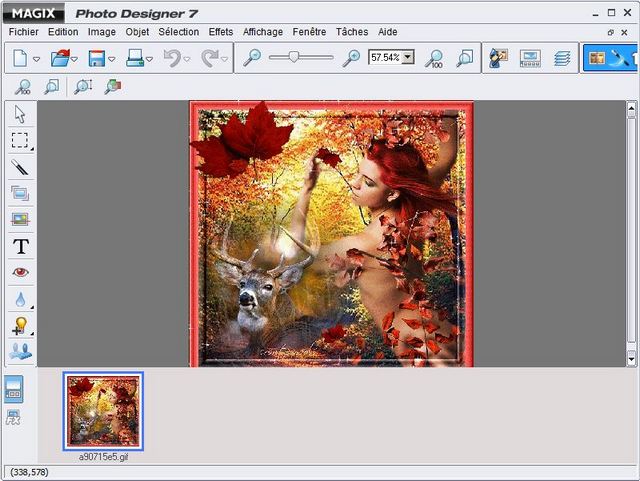The image size is (640, 481).
Task: Click the Print icon
Action: coord(135,58)
